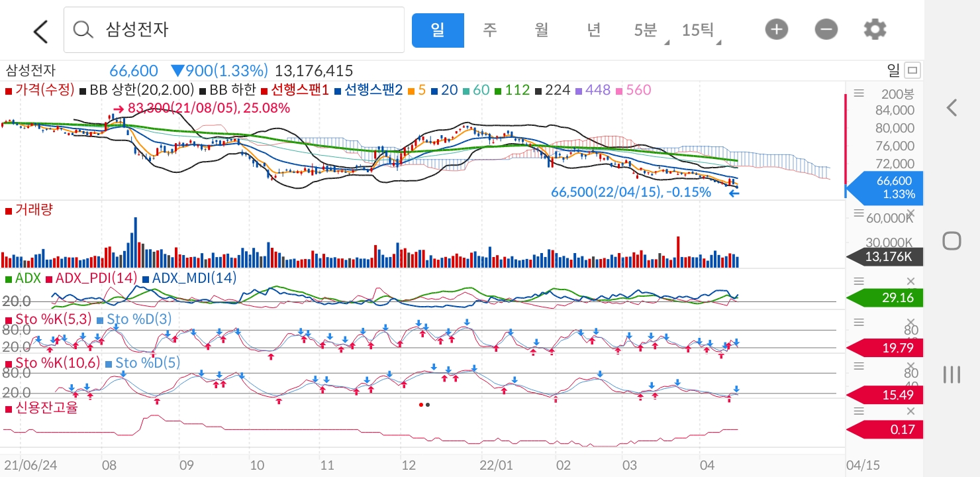Click the Sto %D(5) legend label

pyautogui.click(x=142, y=363)
